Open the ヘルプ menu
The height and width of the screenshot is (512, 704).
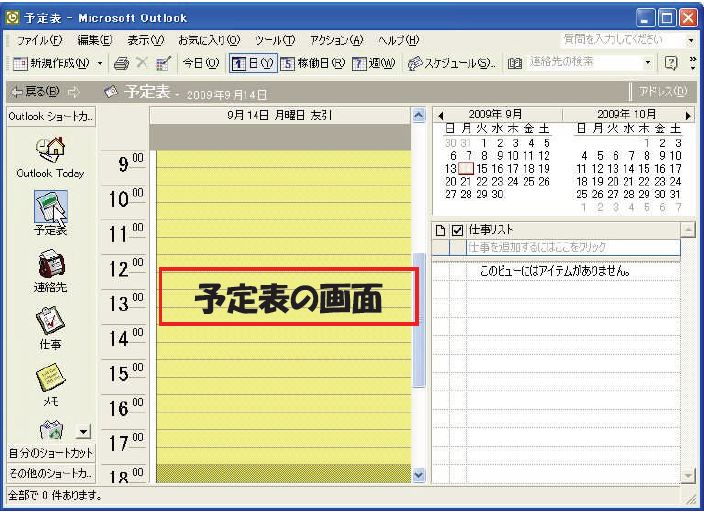(x=398, y=40)
